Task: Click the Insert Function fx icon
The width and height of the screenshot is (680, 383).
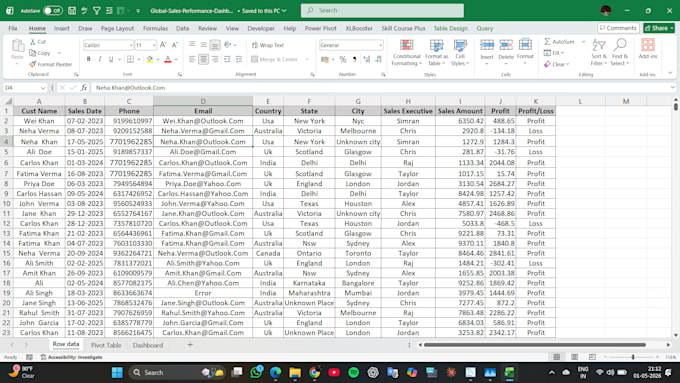Action: tap(84, 88)
